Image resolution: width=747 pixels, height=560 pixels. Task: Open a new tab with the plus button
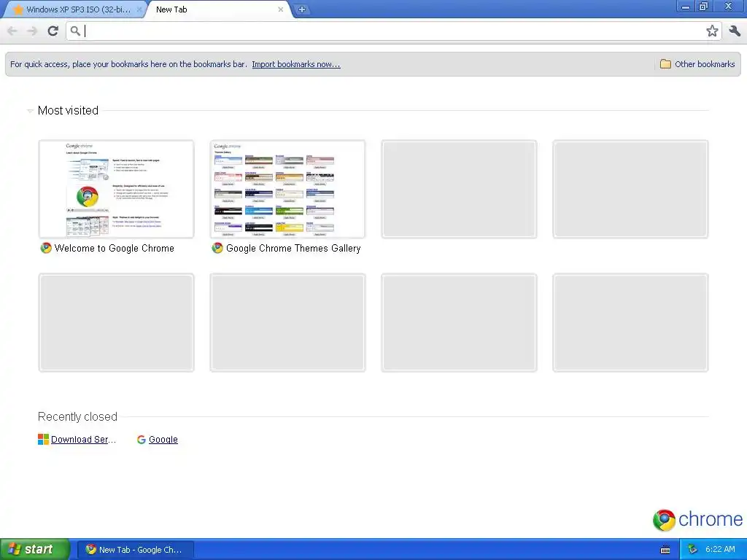pos(301,9)
